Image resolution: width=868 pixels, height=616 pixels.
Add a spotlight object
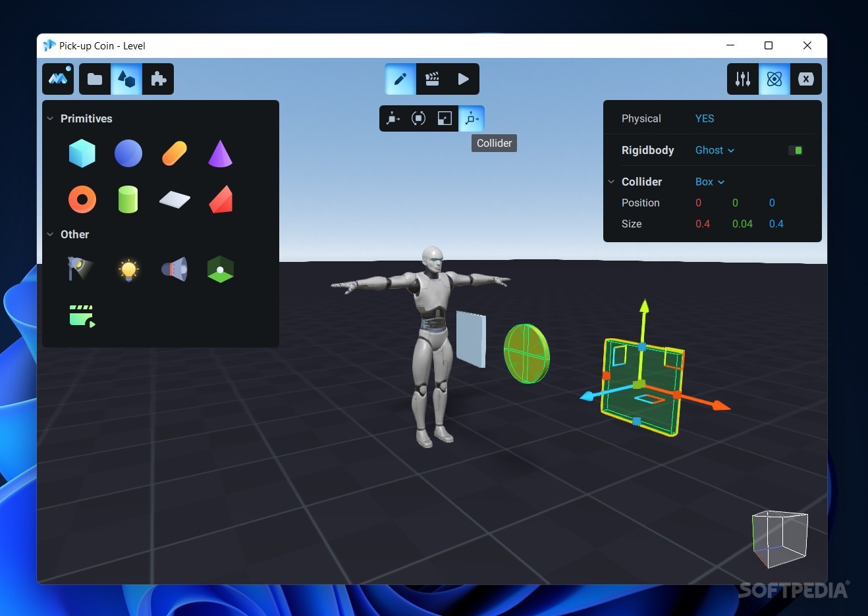coord(80,269)
